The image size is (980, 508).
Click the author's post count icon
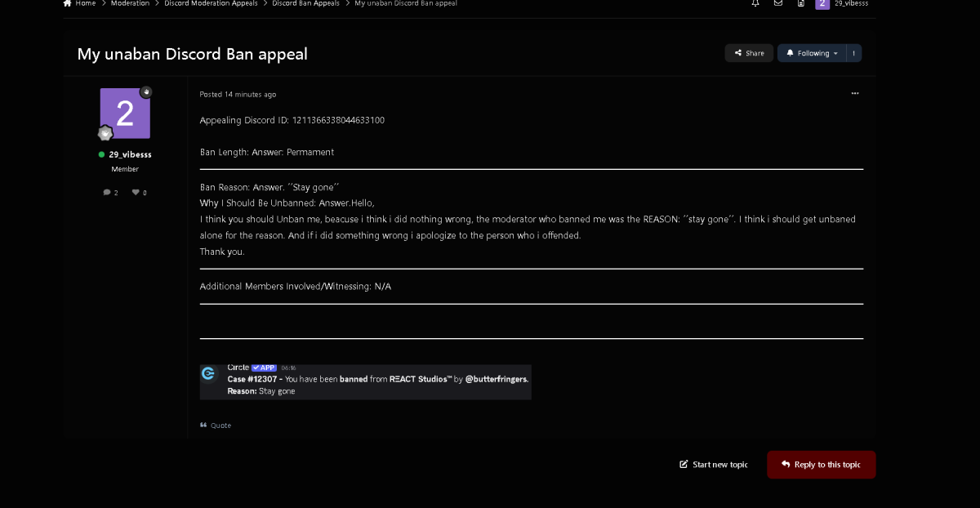pos(107,193)
